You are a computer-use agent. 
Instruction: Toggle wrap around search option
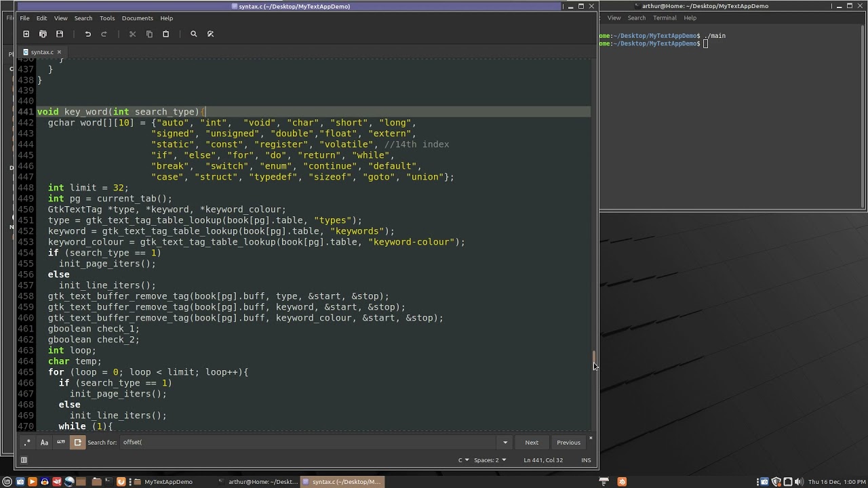[x=78, y=443]
